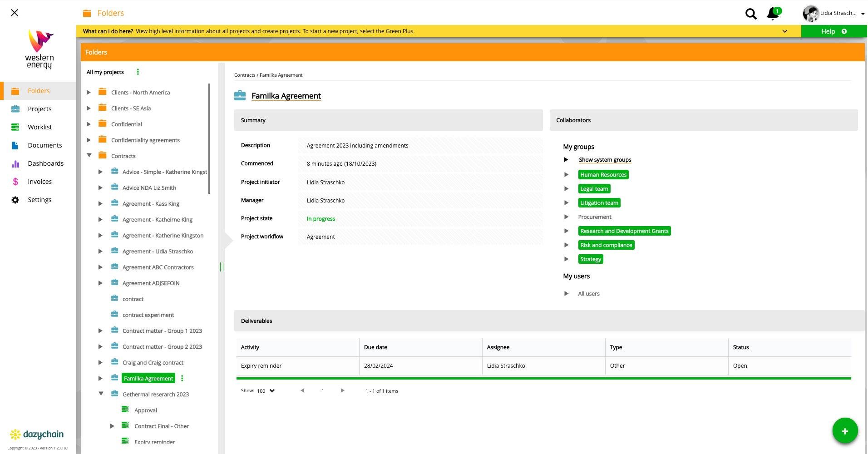Click the green plus add button
868x454 pixels.
click(844, 431)
